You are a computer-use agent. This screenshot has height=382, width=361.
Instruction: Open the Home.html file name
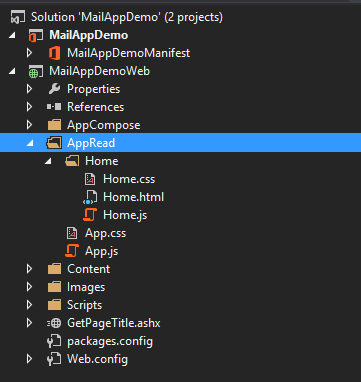tap(134, 197)
